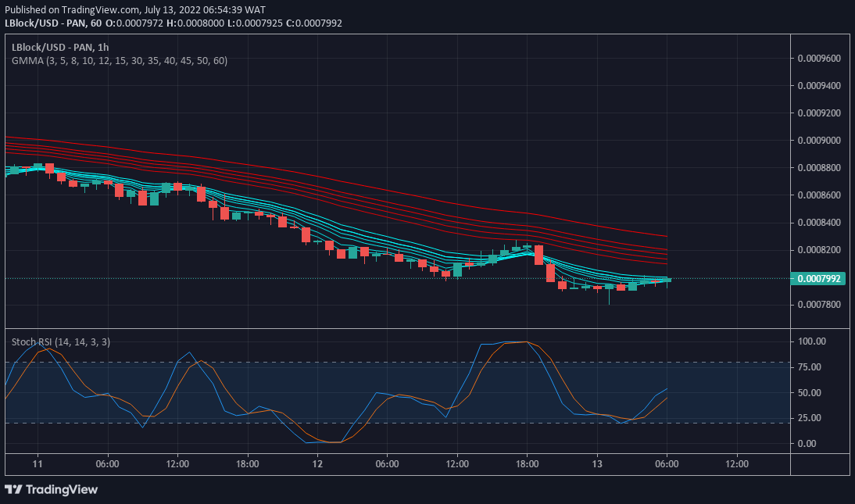855x504 pixels.
Task: Click the price axis label 0.0008600
Action: (x=819, y=195)
